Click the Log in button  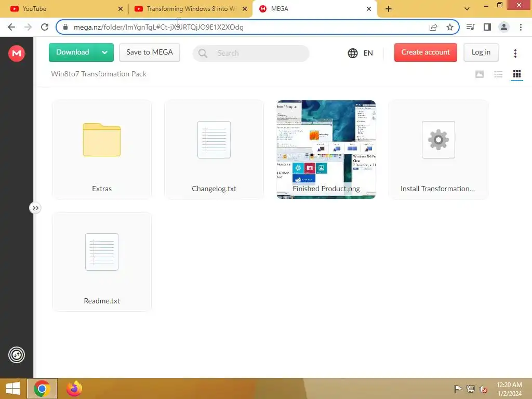click(481, 52)
